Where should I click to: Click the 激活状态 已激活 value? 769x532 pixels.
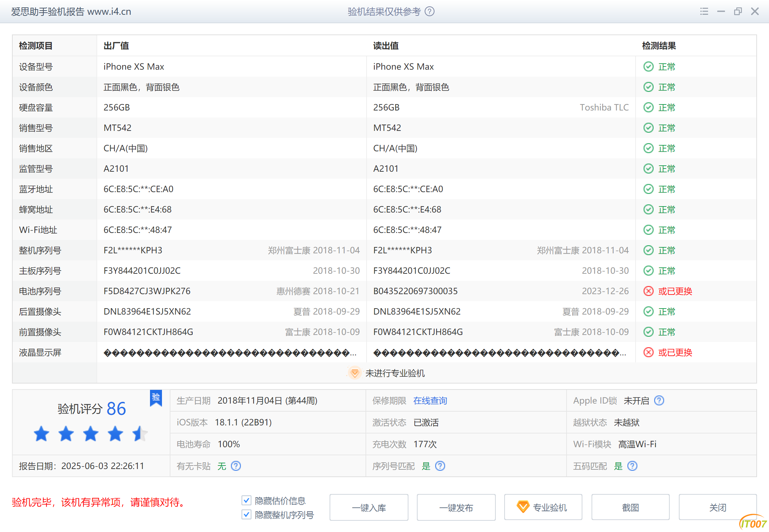(x=426, y=422)
